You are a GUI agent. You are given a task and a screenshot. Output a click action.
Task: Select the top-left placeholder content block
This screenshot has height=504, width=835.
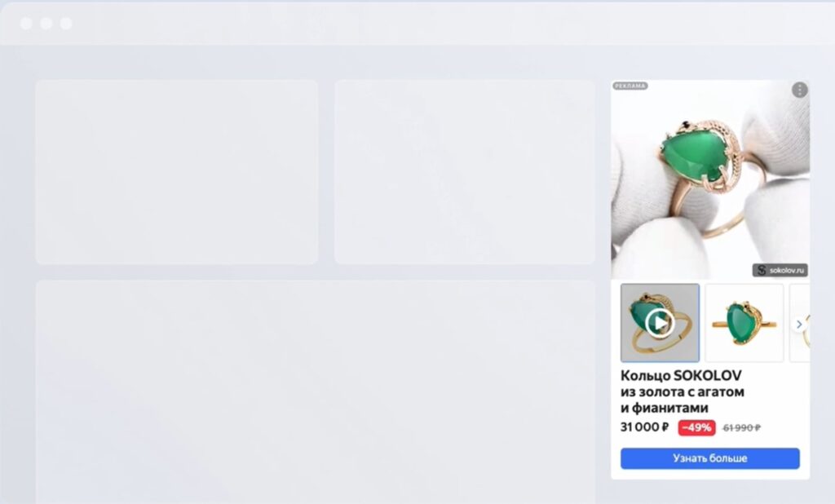pyautogui.click(x=177, y=171)
